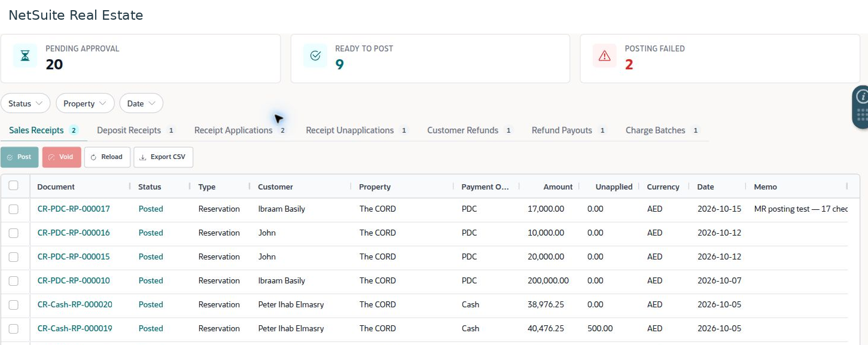Switch to the Customer Refunds tab

(x=470, y=130)
